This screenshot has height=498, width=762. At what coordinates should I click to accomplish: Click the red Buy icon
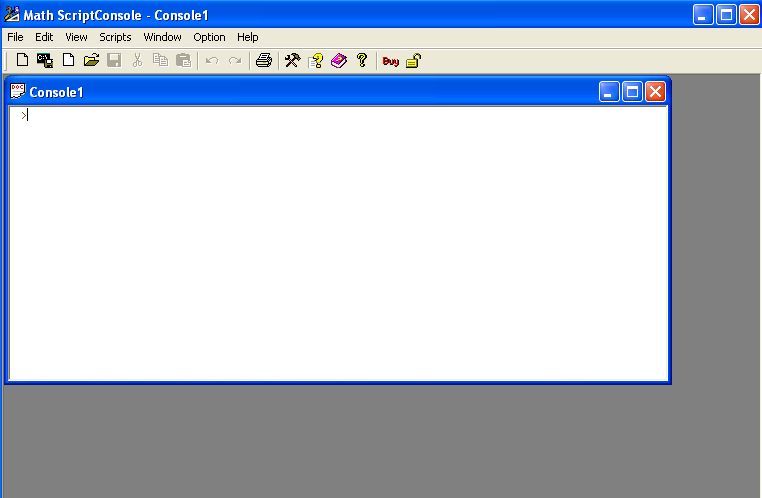point(391,61)
